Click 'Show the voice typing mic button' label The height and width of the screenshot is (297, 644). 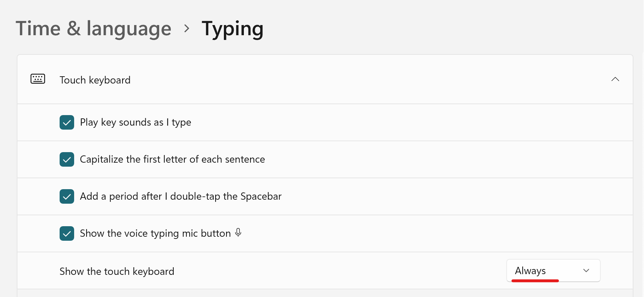(155, 233)
